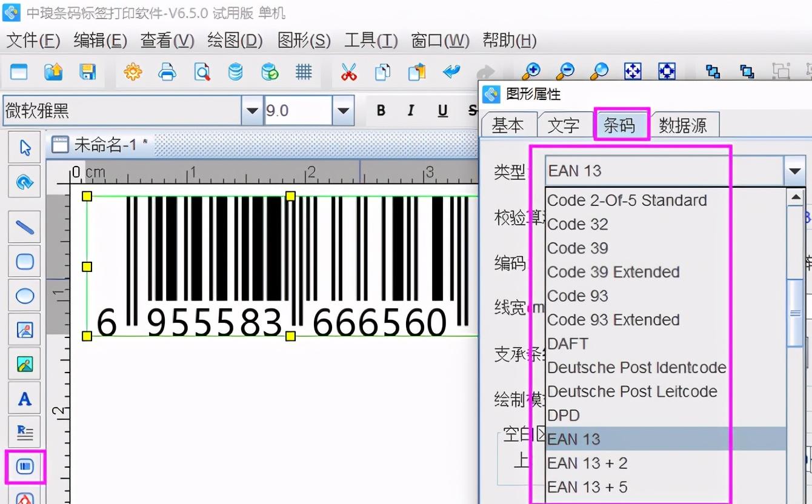This screenshot has width=812, height=504.
Task: Click the font size field showing 9.0
Action: pyautogui.click(x=298, y=111)
